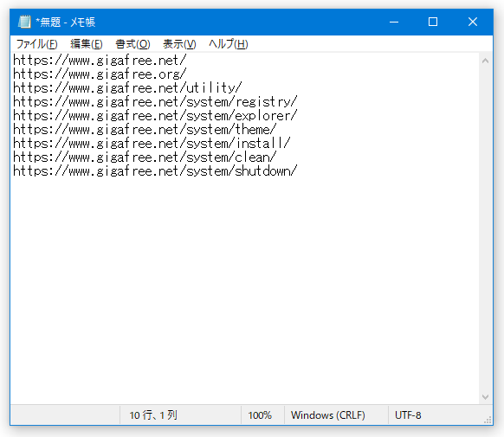
Task: Click the line ending with /system/install/
Action: (152, 144)
